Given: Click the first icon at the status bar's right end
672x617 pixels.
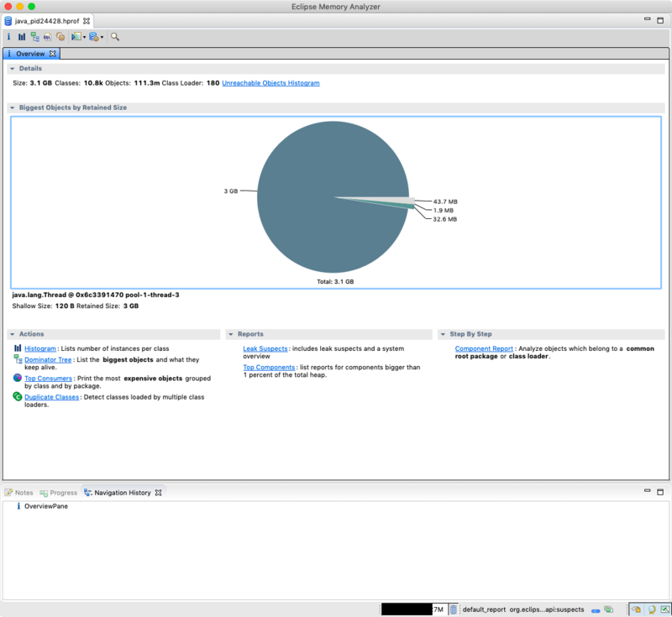Looking at the screenshot, I should pos(637,609).
